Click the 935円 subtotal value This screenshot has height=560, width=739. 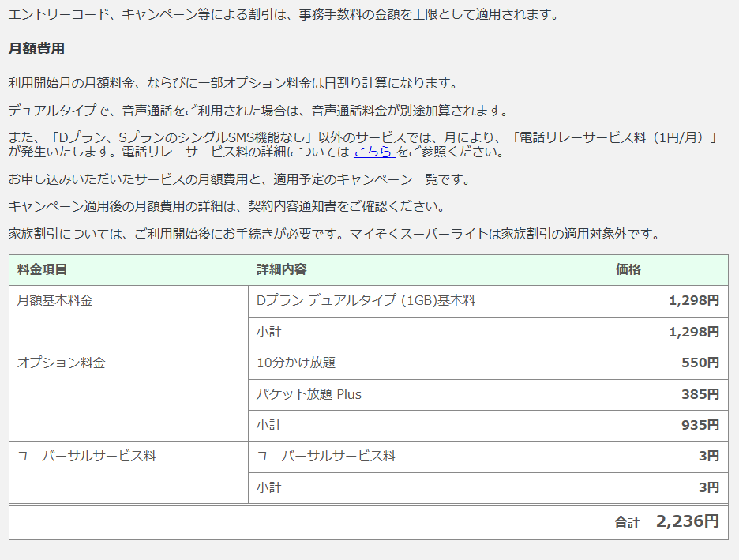[700, 425]
